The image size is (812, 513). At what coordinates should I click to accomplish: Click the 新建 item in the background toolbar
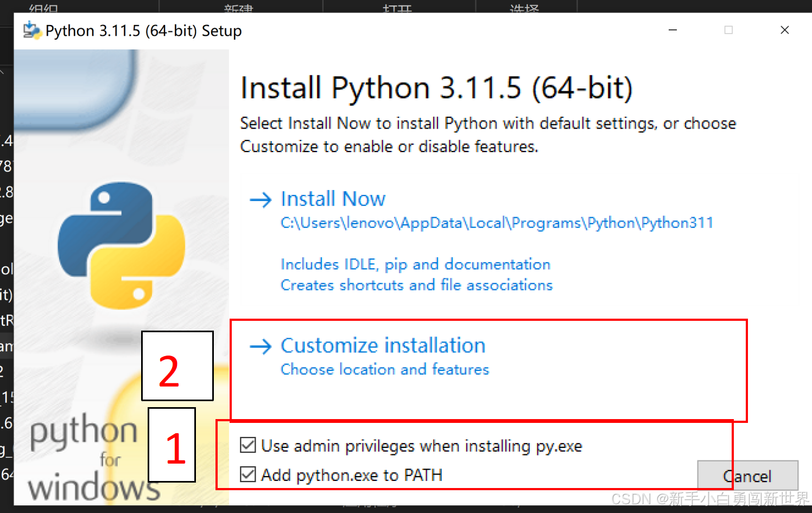click(240, 8)
